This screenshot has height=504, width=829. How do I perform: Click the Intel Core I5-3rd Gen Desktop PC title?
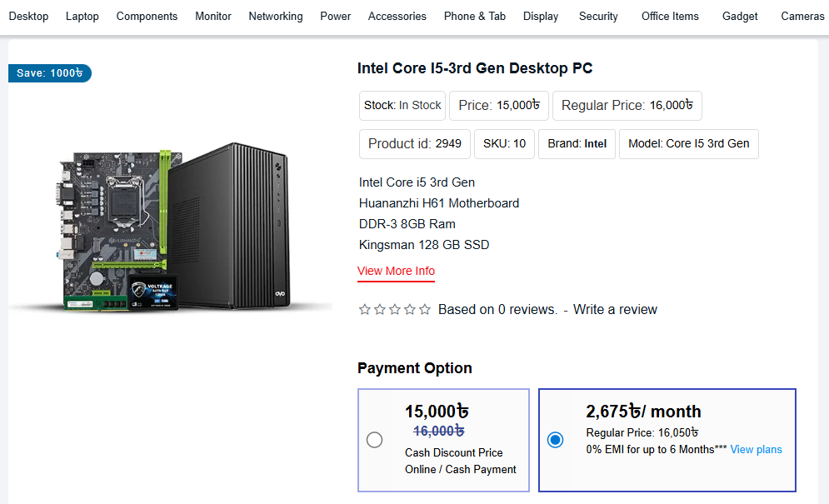[x=475, y=68]
